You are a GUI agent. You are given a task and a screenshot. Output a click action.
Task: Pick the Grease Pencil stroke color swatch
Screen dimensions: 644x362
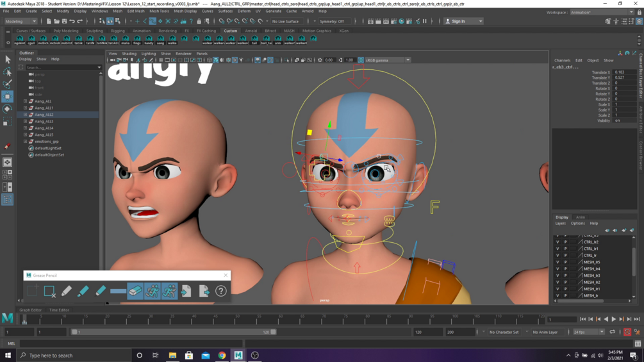[x=118, y=291]
